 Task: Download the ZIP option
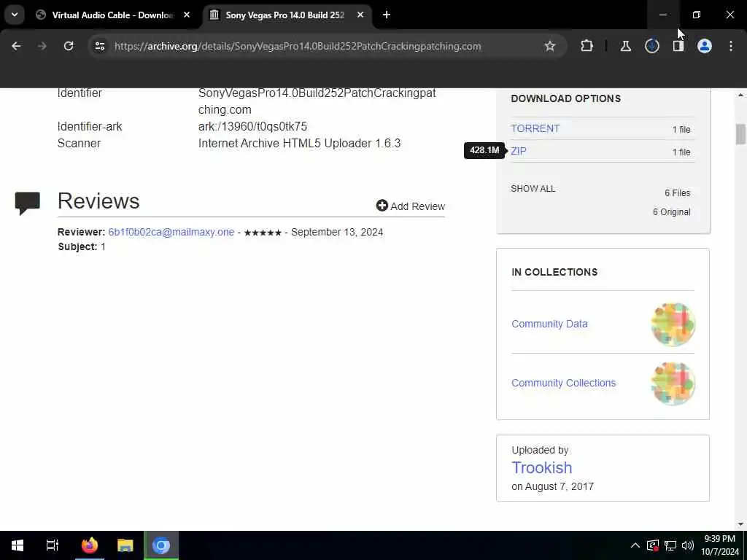pyautogui.click(x=519, y=151)
